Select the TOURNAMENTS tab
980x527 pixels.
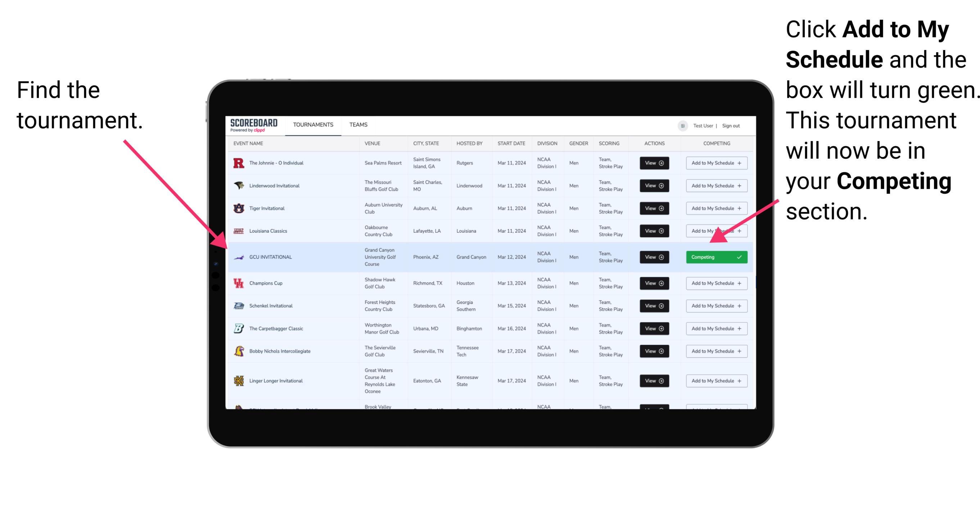click(312, 124)
